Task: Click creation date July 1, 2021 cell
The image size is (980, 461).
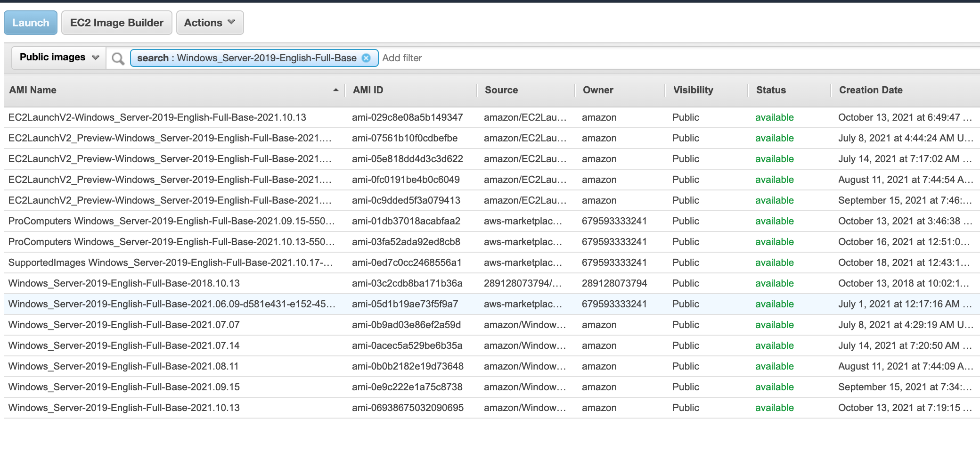Action: pos(905,304)
